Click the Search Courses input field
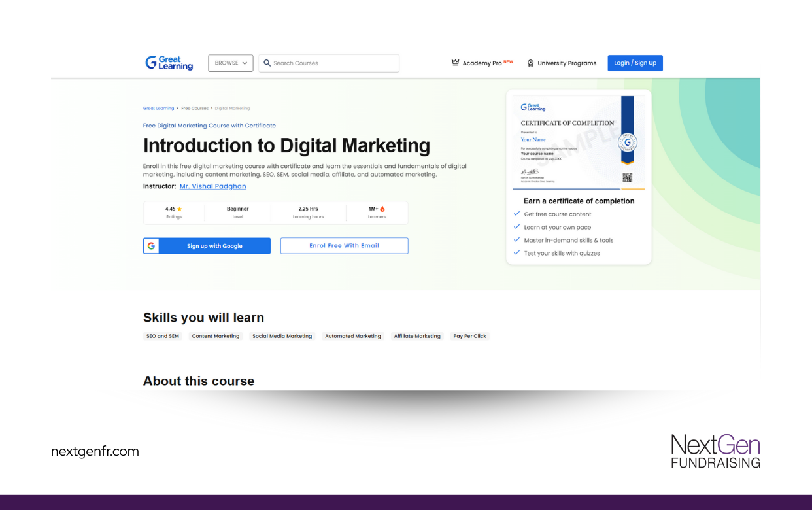812x510 pixels. 329,63
